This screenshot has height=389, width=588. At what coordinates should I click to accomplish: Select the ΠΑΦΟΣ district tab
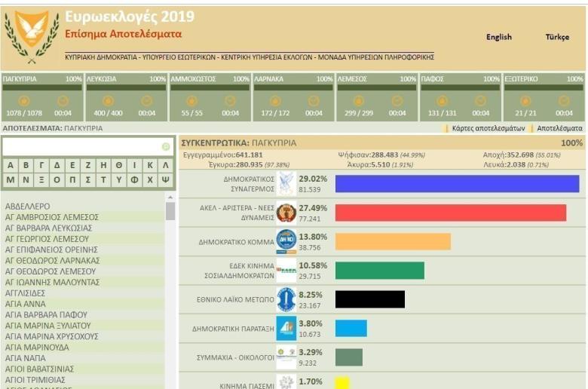460,97
